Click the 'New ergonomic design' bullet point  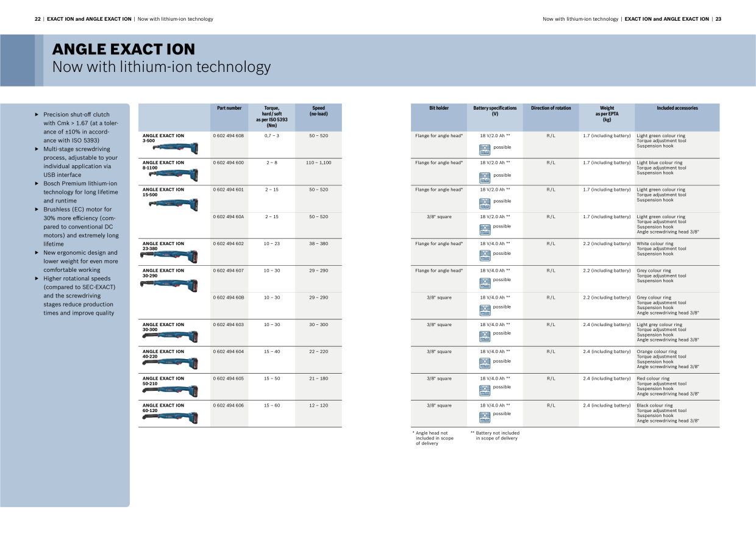(x=77, y=261)
